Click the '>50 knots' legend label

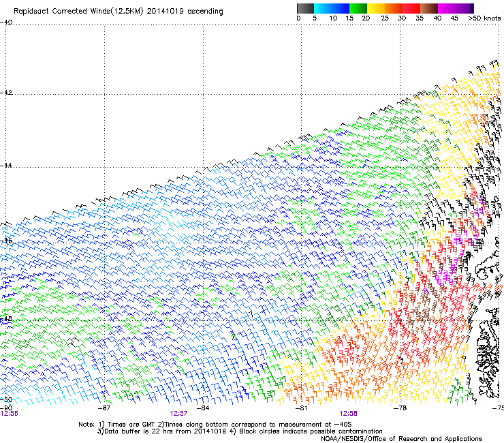click(x=484, y=18)
